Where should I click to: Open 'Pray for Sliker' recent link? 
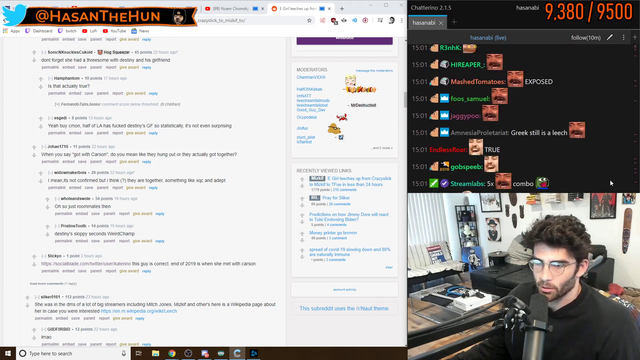tap(336, 198)
